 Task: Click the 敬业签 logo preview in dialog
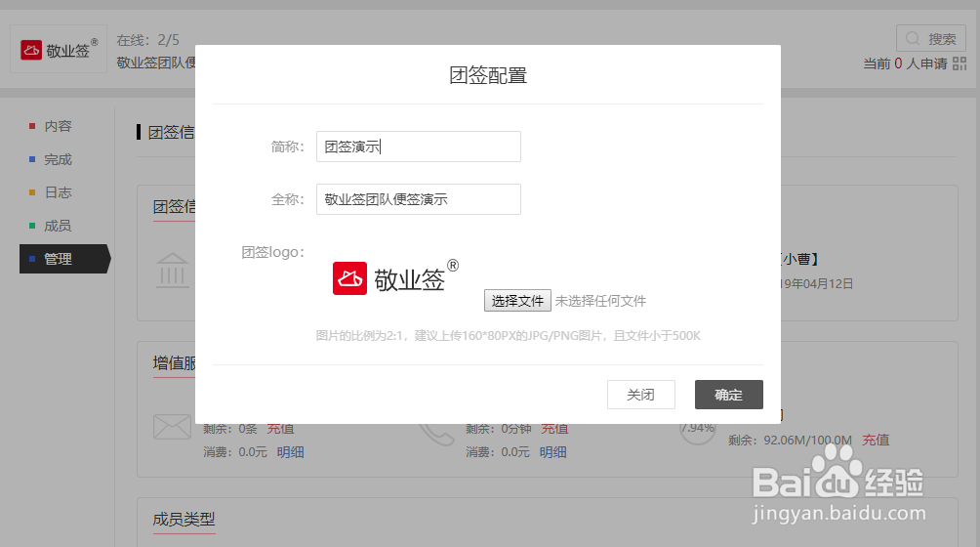point(395,277)
